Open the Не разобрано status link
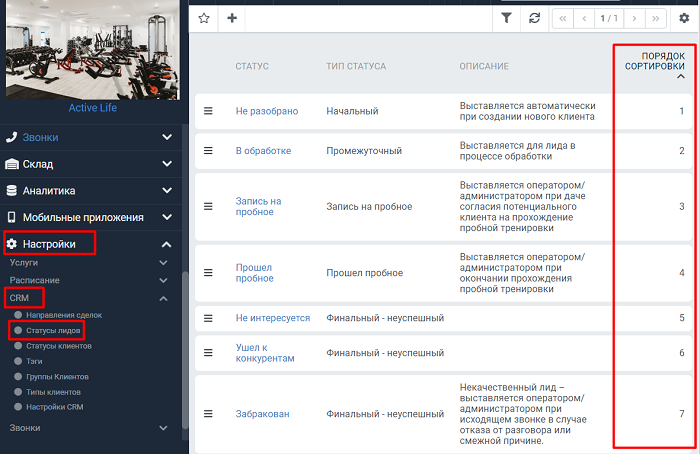 267,111
